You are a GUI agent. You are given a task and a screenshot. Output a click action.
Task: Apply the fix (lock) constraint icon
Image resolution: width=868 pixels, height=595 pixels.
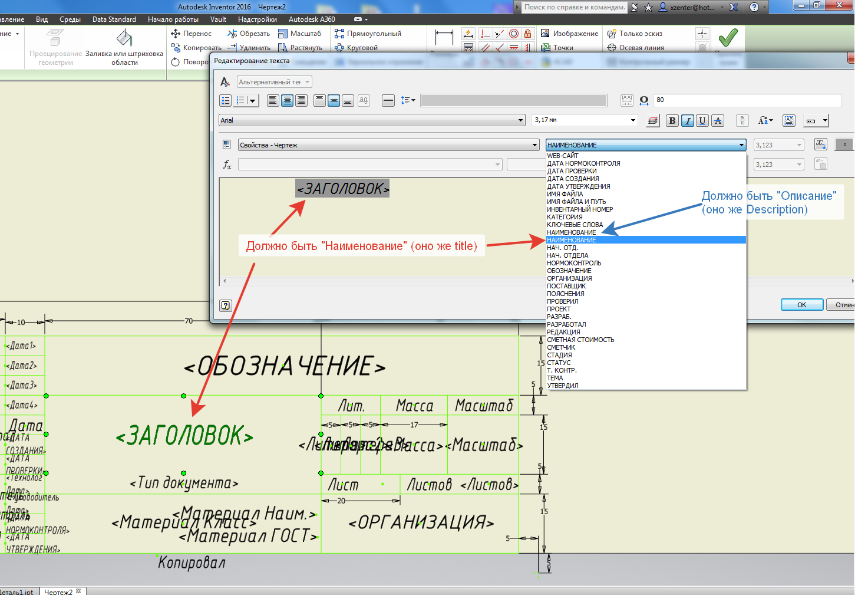[x=528, y=34]
